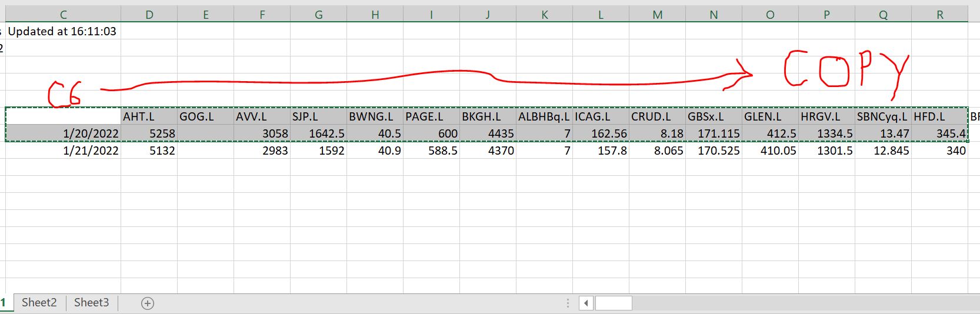Select cell with value 162.56

(x=601, y=133)
